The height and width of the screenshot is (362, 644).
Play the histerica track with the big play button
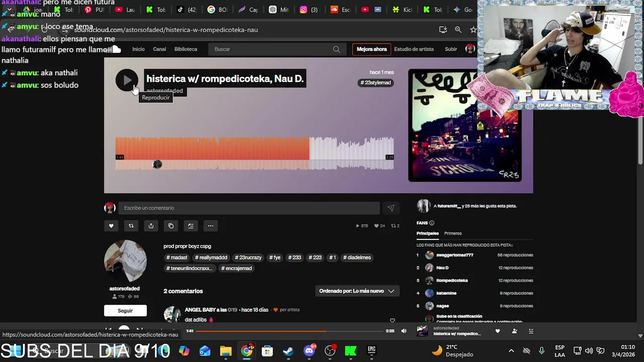[127, 80]
